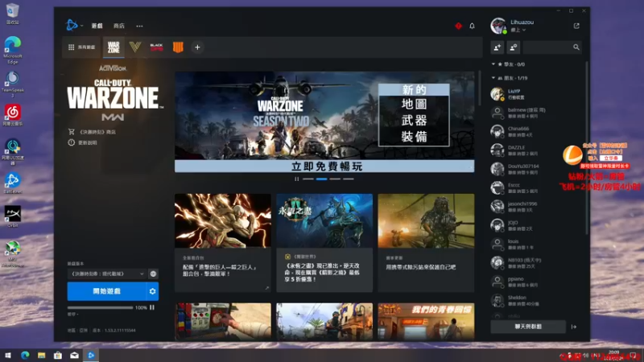Open the ghillie sniper news card

click(426, 243)
